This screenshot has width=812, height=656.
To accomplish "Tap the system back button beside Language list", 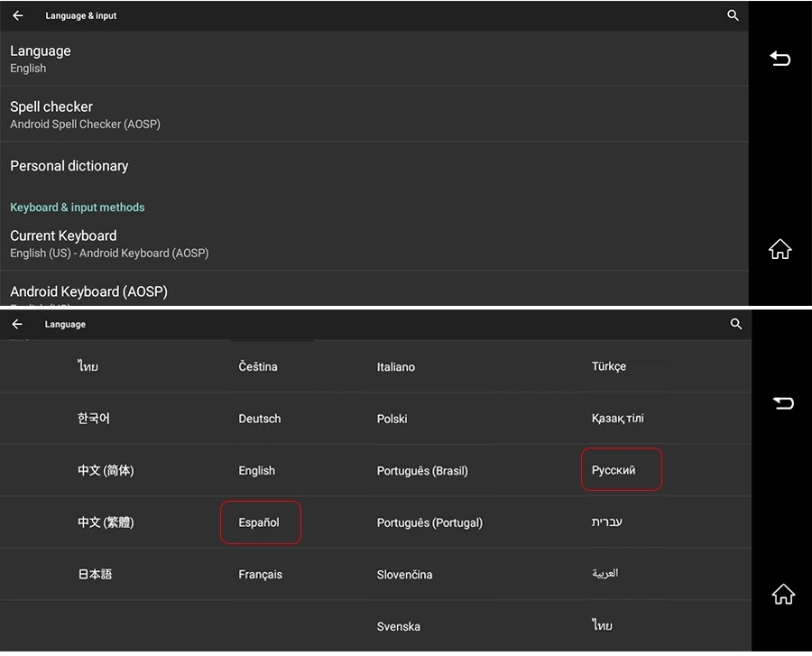I will click(783, 402).
